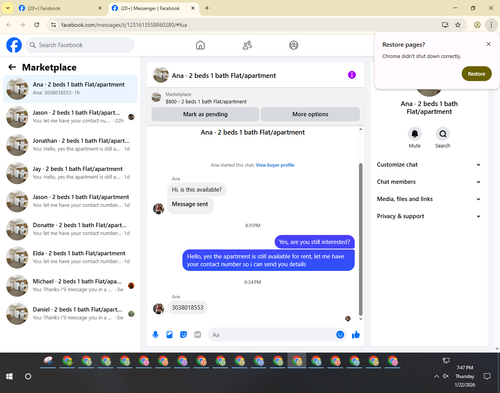Screen dimensions: 500x393
Task: Reload the page in Chrome
Action: (x=37, y=25)
